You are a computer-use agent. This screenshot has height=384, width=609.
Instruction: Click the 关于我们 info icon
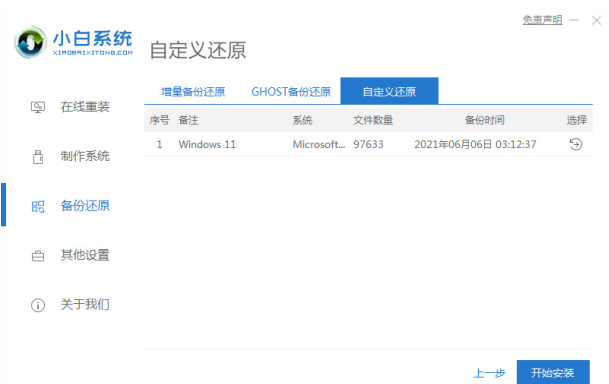tap(38, 305)
